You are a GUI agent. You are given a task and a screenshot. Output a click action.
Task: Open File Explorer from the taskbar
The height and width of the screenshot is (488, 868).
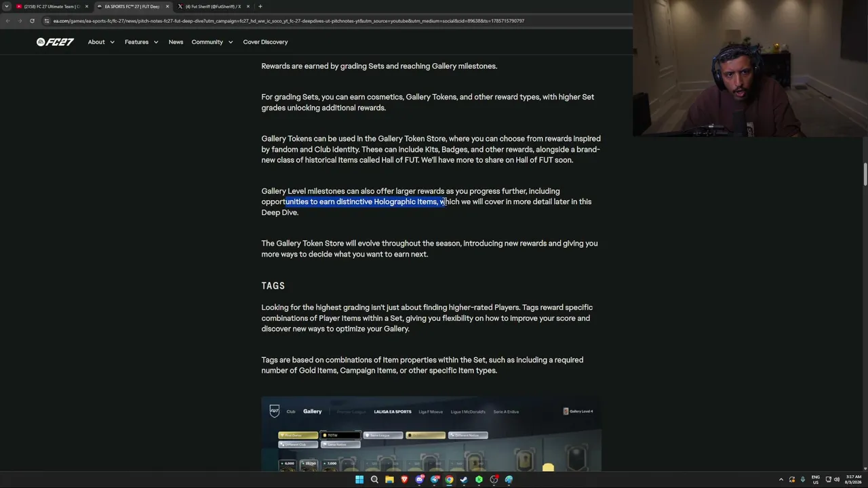pos(389,480)
